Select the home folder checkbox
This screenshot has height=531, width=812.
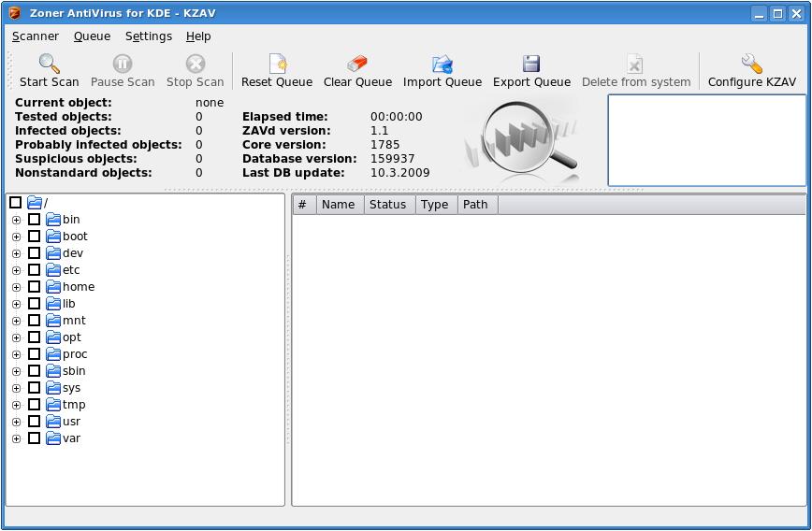click(x=35, y=287)
